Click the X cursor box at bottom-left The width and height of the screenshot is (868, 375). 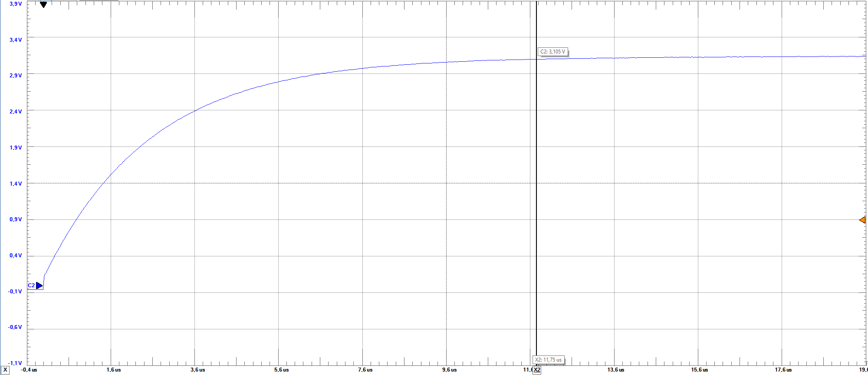click(5, 370)
